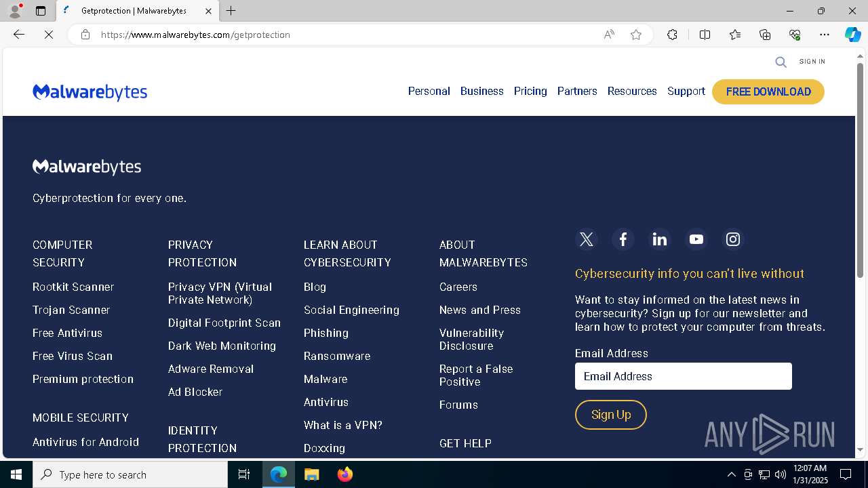Open the Report a False Positive link
The height and width of the screenshot is (488, 868).
click(x=476, y=375)
